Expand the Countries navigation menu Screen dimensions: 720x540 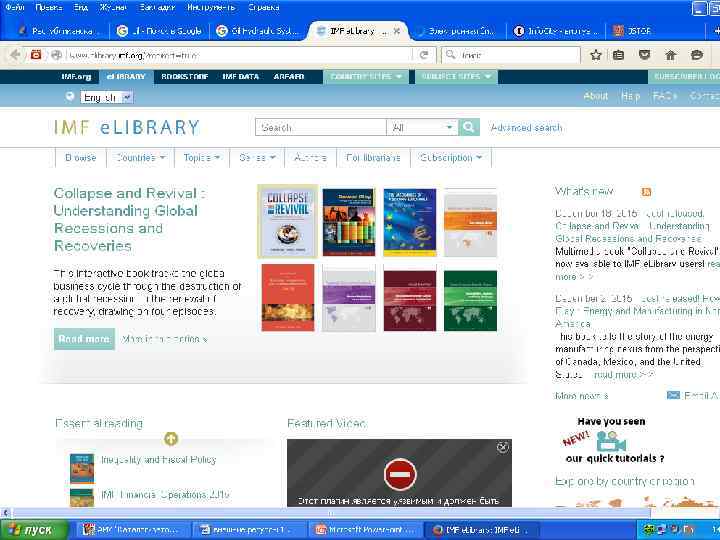141,158
